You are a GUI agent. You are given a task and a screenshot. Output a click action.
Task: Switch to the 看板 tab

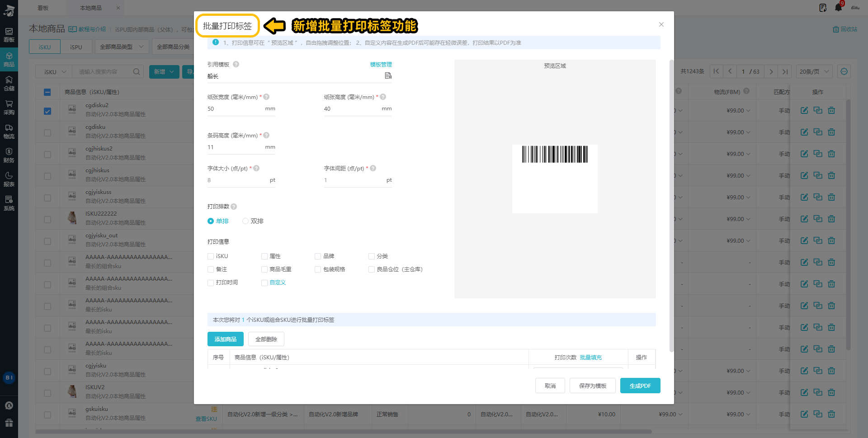(x=43, y=8)
